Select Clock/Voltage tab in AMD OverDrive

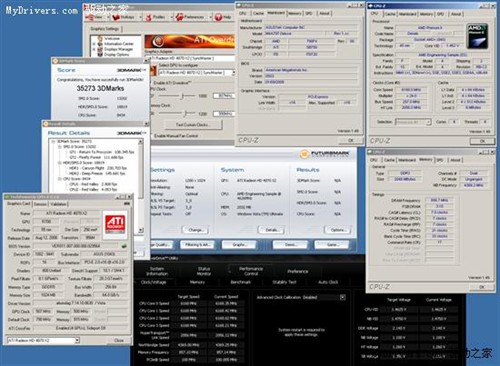(x=154, y=282)
